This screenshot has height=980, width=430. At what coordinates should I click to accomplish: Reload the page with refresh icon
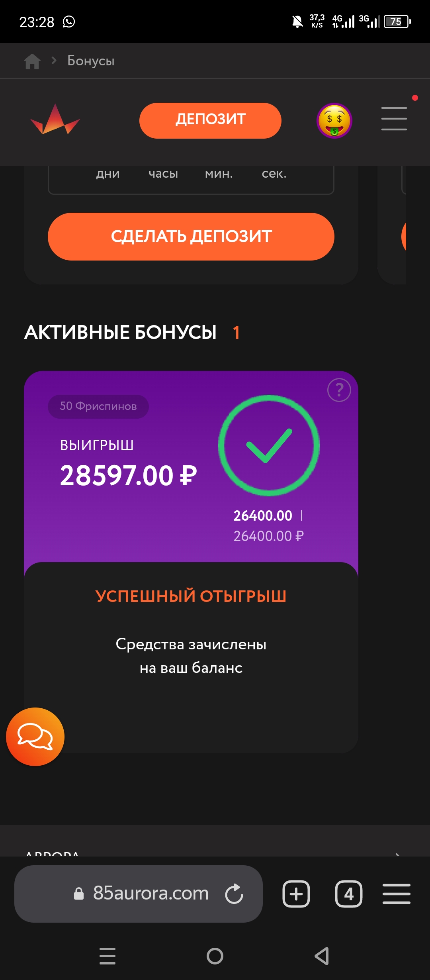[x=234, y=894]
